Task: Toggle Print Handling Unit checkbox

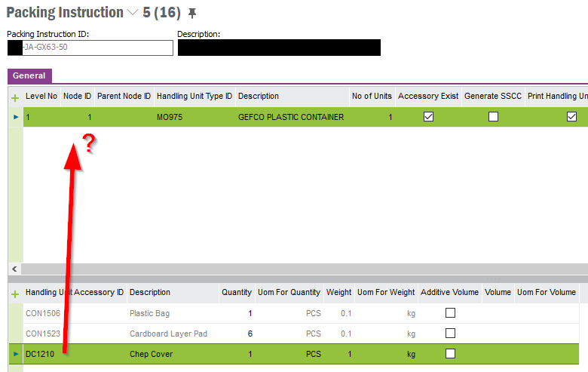Action: [571, 117]
